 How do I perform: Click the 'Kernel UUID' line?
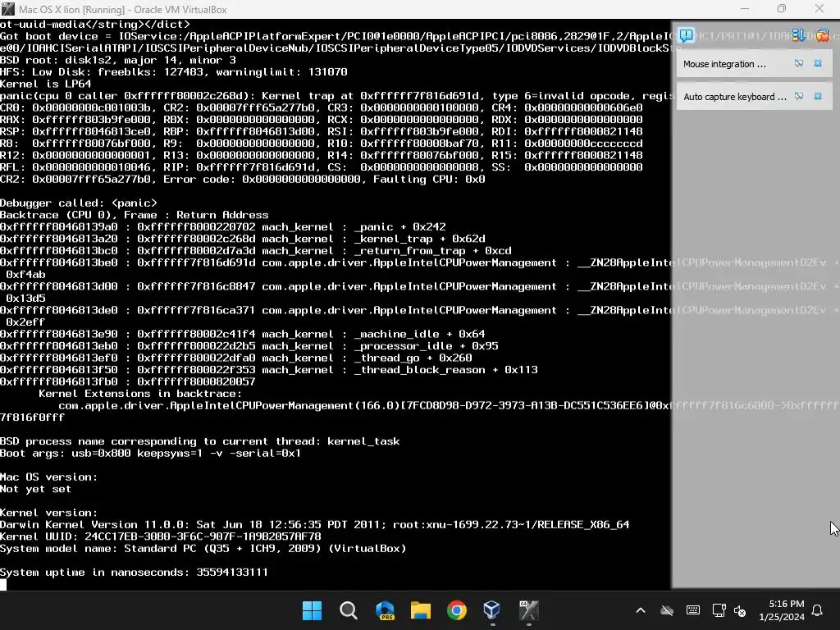pos(161,536)
